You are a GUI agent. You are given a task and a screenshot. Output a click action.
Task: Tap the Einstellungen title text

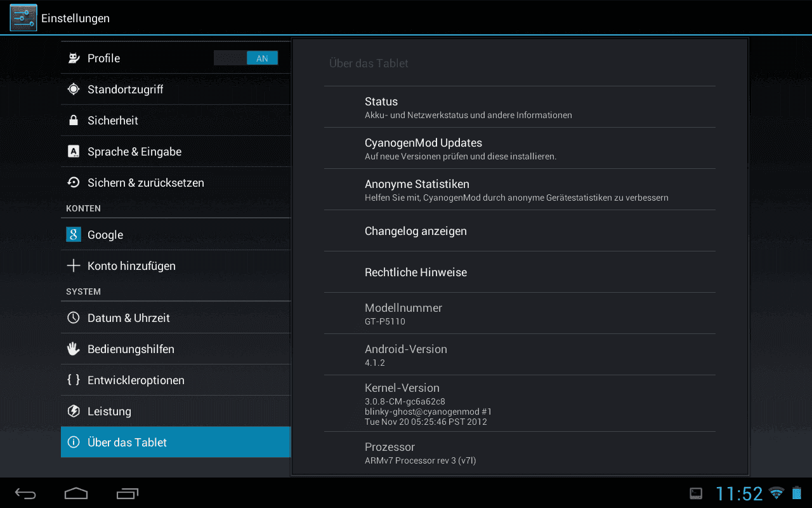coord(75,18)
